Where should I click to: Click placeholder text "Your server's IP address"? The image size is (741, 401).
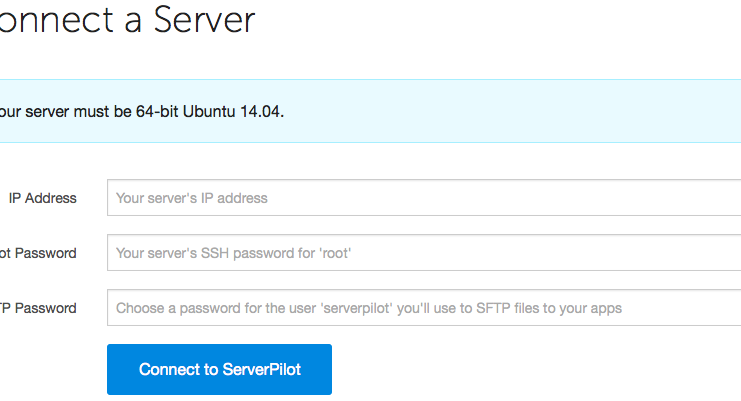point(192,198)
